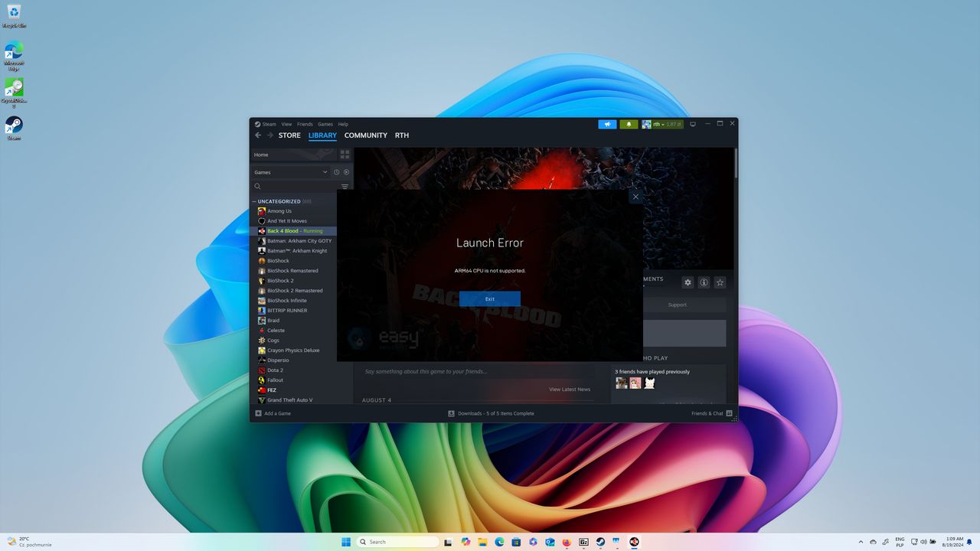The height and width of the screenshot is (551, 980).
Task: Click Add a Game
Action: 273,413
